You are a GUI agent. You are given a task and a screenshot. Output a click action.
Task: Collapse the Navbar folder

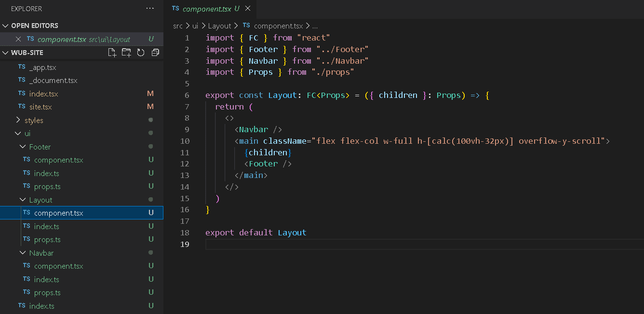(x=41, y=253)
